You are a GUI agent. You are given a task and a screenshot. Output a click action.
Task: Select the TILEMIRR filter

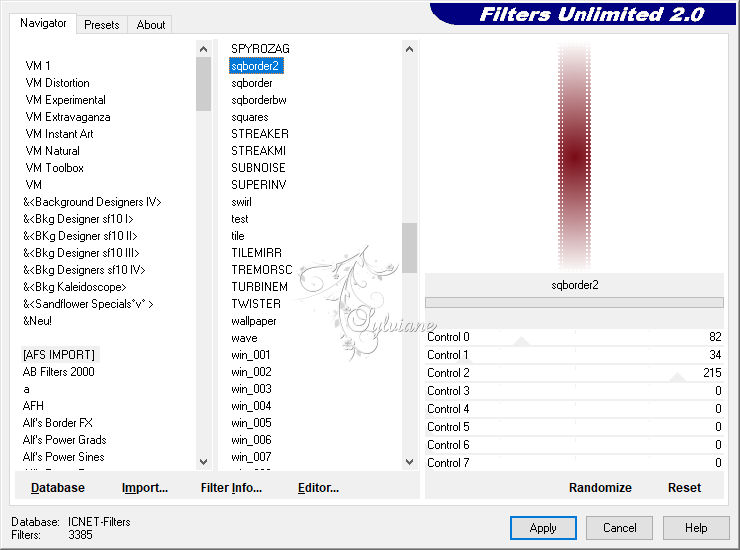[x=256, y=253]
